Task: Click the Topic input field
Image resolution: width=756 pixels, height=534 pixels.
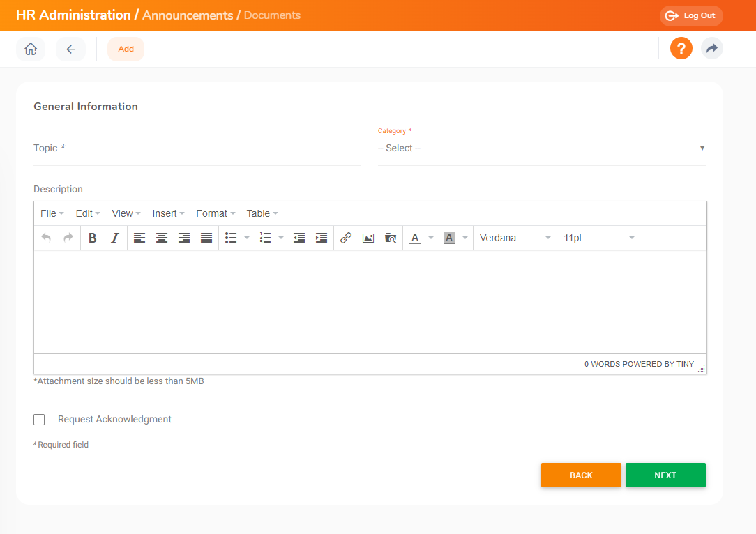Action: [197, 148]
